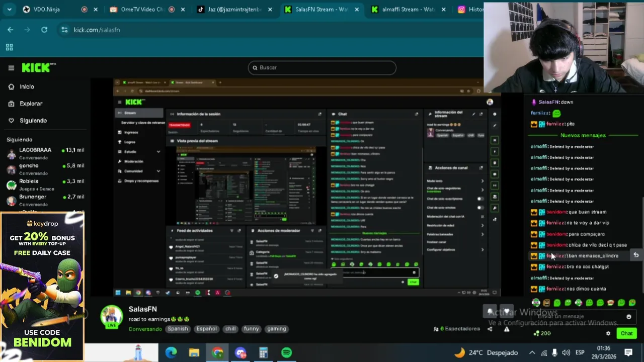Image resolution: width=644 pixels, height=362 pixels.
Task: Click the SalasFN stream video player
Action: [307, 188]
